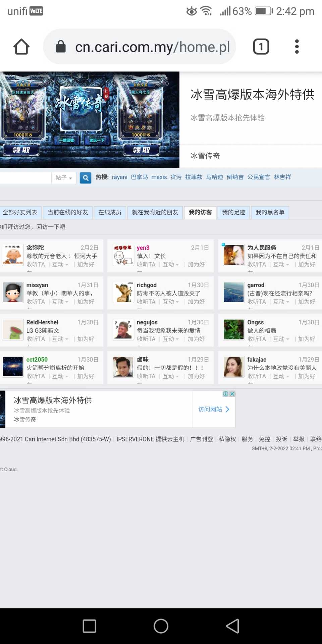Open negujos's avatar

(x=123, y=329)
